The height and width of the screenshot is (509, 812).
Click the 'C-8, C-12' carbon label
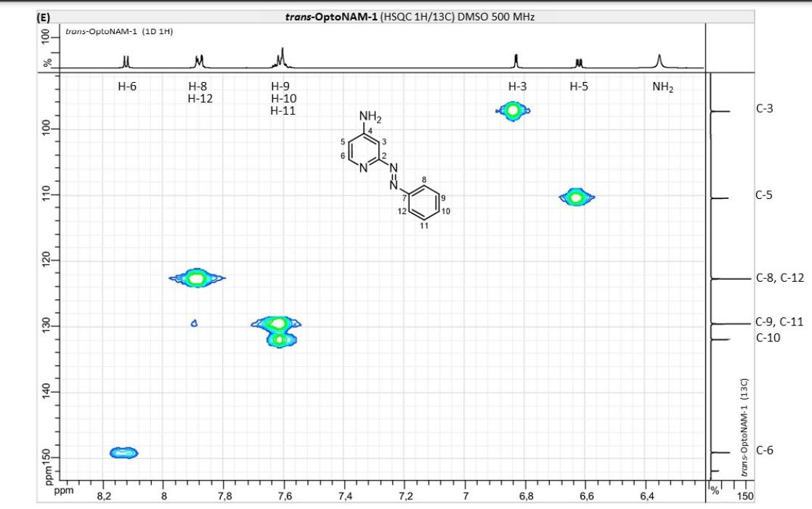pyautogui.click(x=779, y=277)
